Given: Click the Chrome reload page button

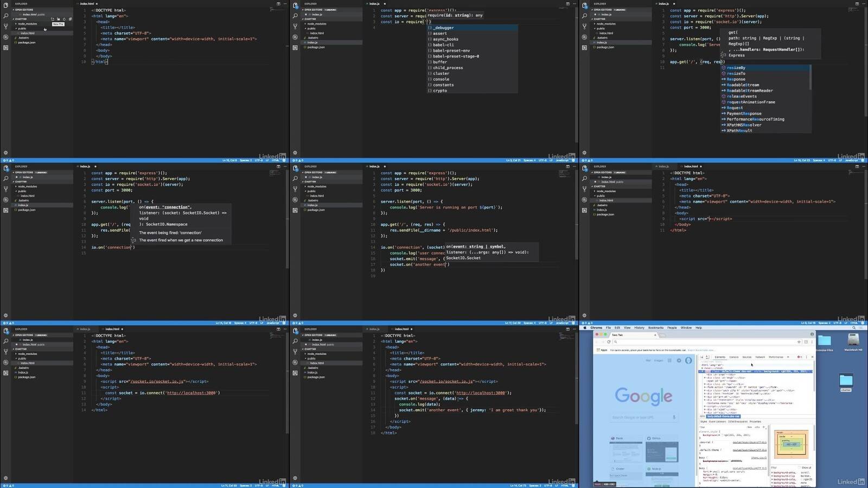Looking at the screenshot, I should (609, 342).
